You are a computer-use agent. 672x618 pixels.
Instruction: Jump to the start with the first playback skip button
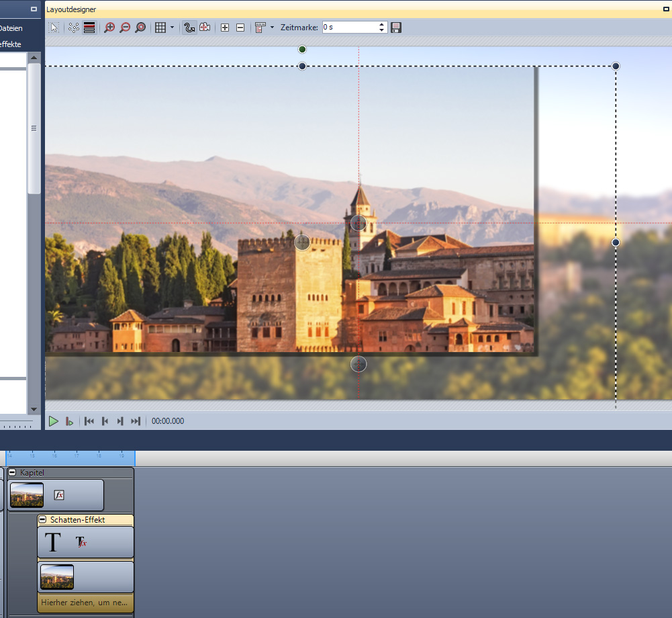coord(89,421)
